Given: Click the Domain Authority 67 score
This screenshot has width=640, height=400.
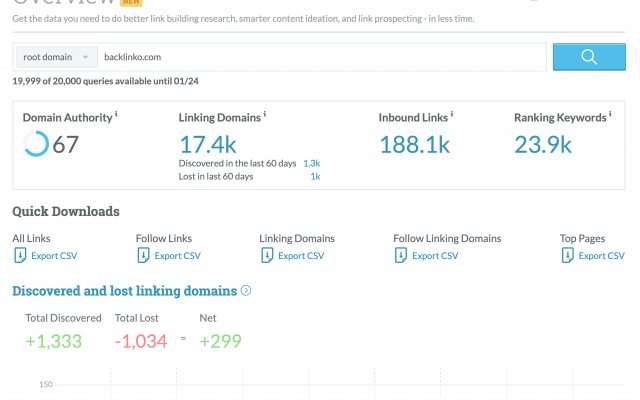Looking at the screenshot, I should point(65,144).
